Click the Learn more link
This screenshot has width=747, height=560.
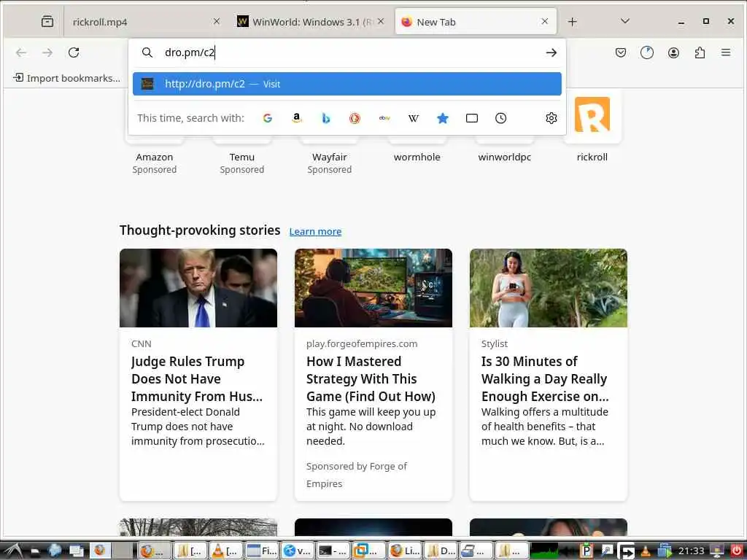pyautogui.click(x=315, y=231)
